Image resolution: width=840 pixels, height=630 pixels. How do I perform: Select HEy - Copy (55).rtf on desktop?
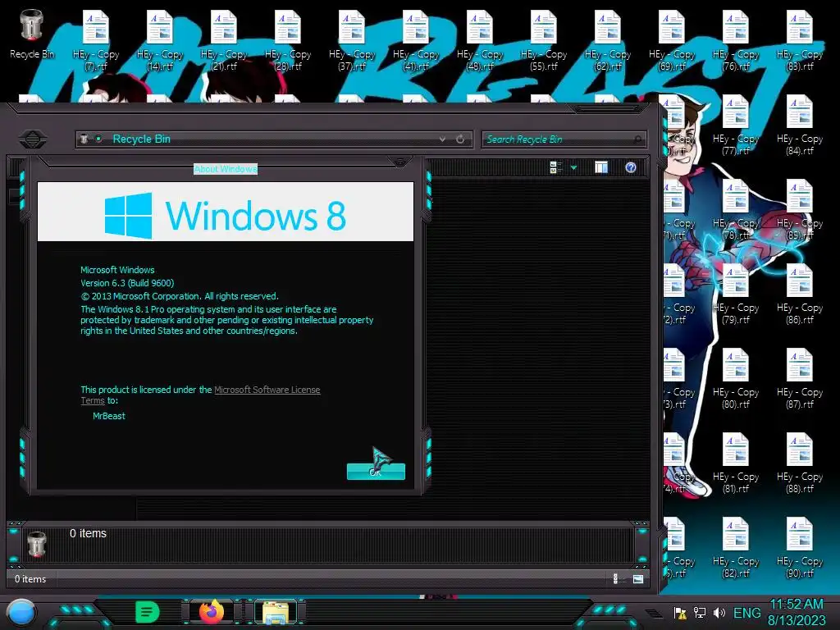[x=544, y=41]
